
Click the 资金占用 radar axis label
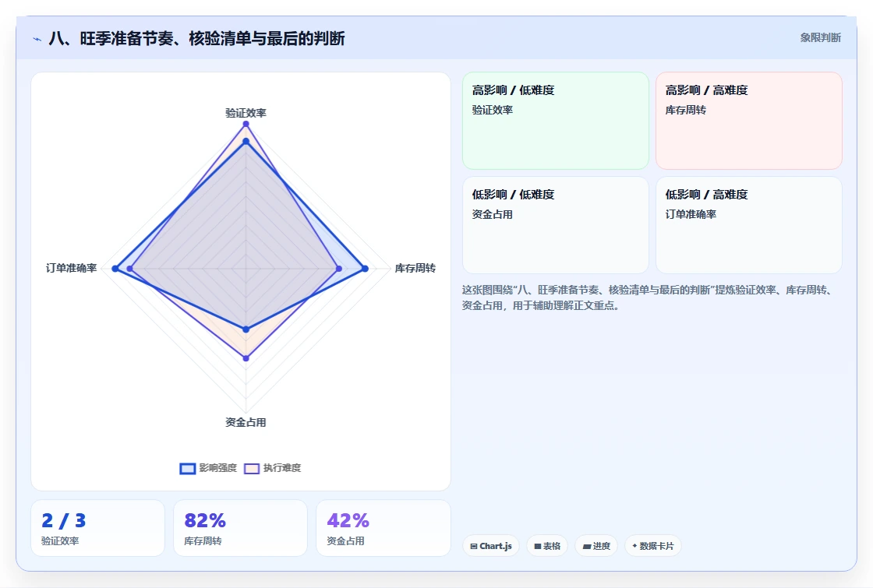point(246,422)
